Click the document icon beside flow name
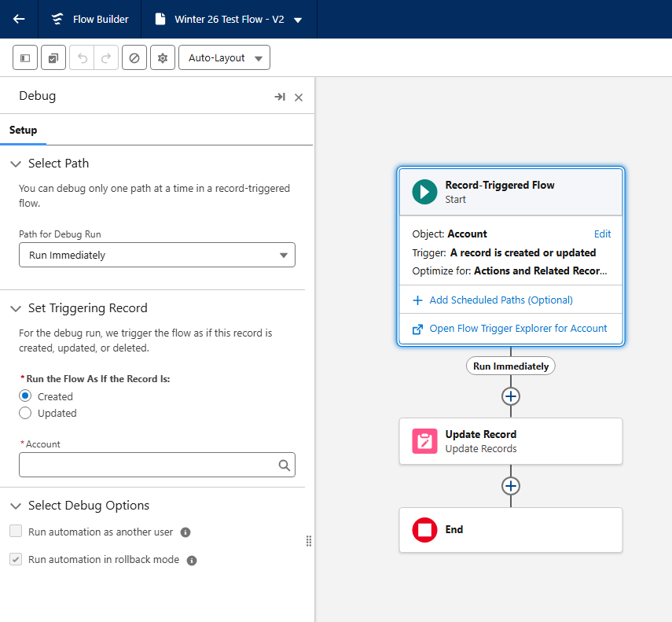The width and height of the screenshot is (672, 622). 160,20
